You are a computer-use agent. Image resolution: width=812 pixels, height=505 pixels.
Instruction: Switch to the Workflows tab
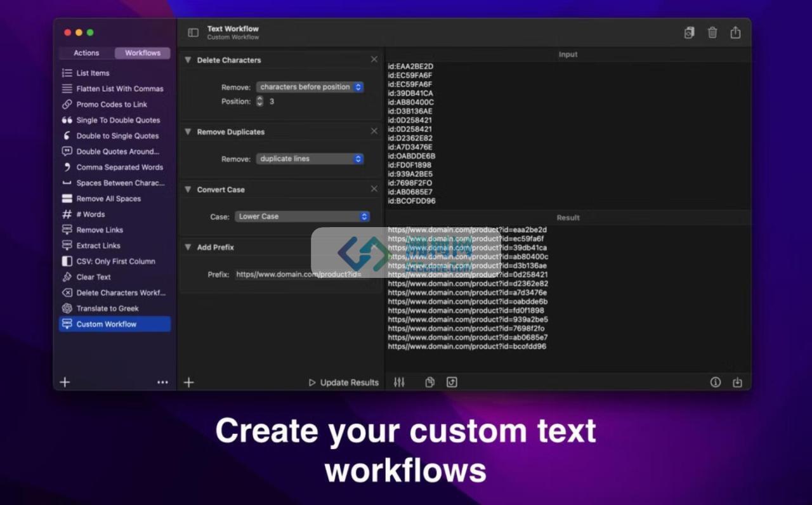pyautogui.click(x=143, y=53)
